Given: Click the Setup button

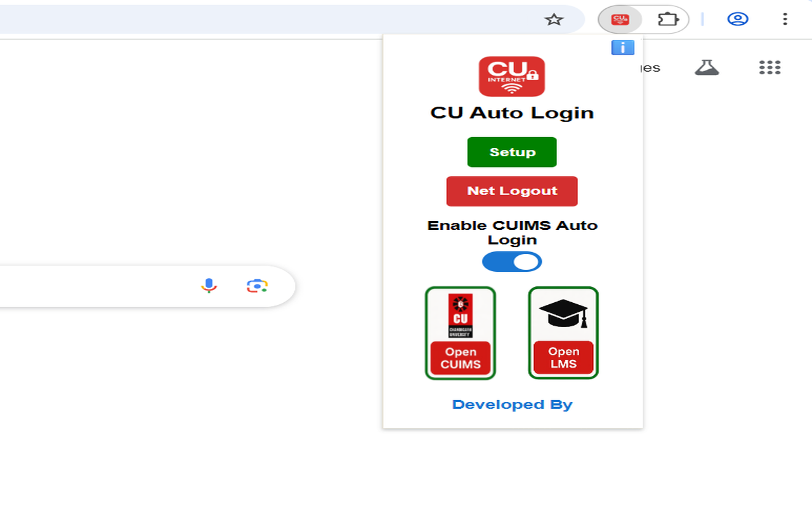Looking at the screenshot, I should [x=512, y=152].
